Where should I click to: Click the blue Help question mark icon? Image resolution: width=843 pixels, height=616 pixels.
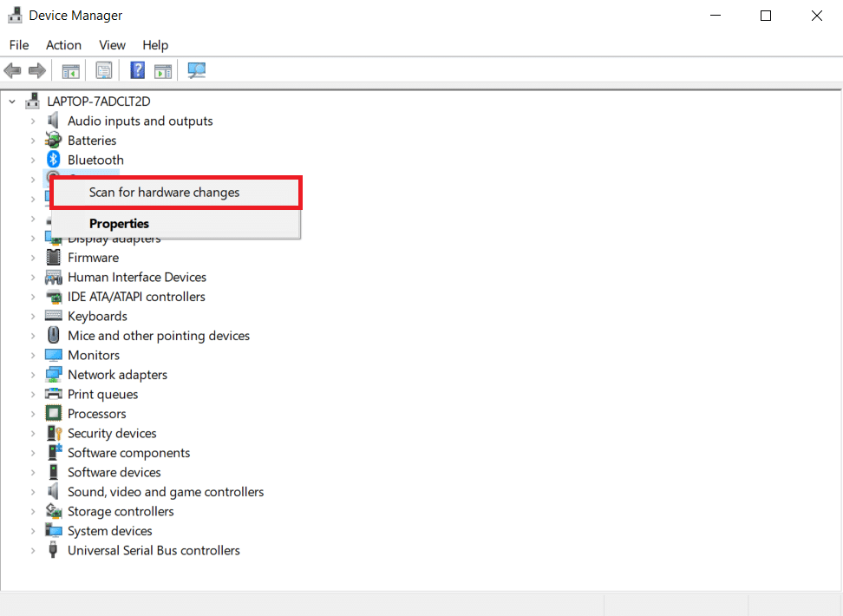138,70
